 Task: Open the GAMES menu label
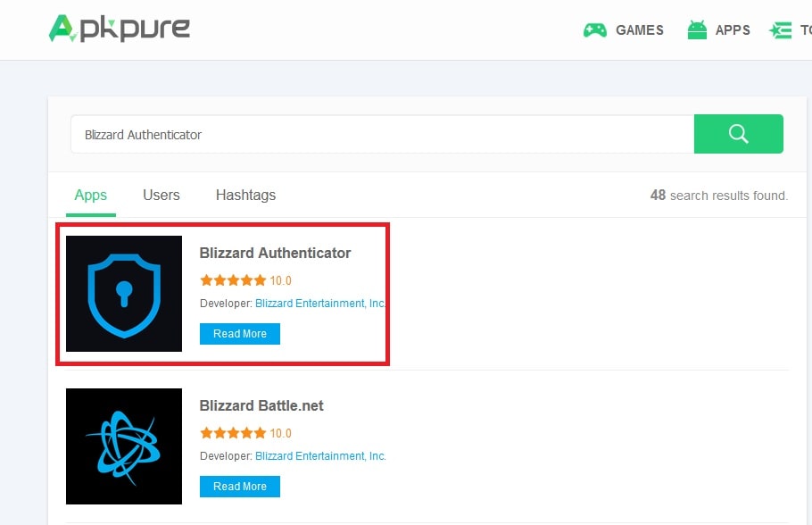[x=639, y=30]
